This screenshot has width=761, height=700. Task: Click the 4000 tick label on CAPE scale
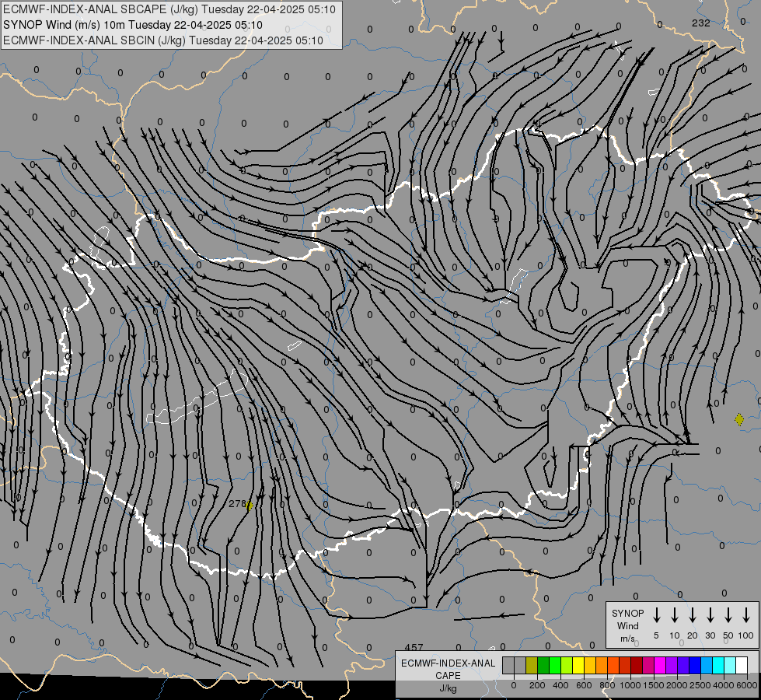pyautogui.click(x=723, y=685)
